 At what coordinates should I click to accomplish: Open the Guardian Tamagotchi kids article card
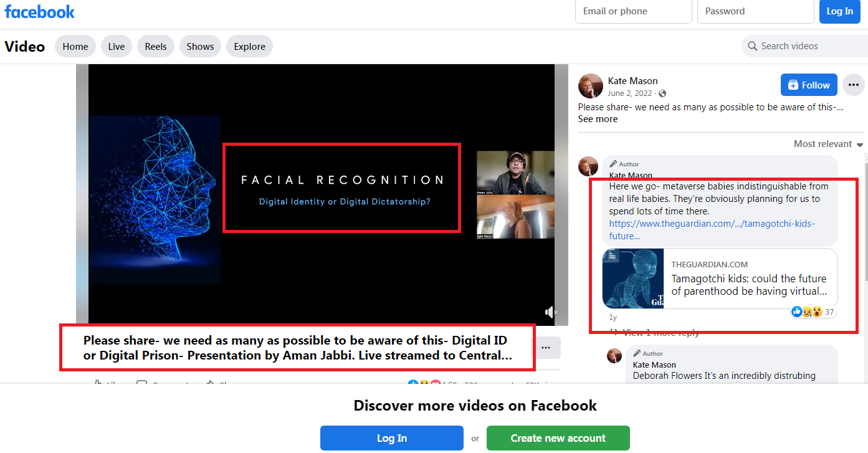[x=720, y=279]
